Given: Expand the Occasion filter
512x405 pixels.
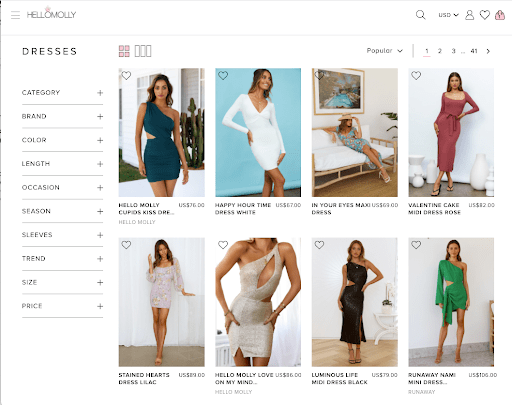Looking at the screenshot, I should coord(62,188).
